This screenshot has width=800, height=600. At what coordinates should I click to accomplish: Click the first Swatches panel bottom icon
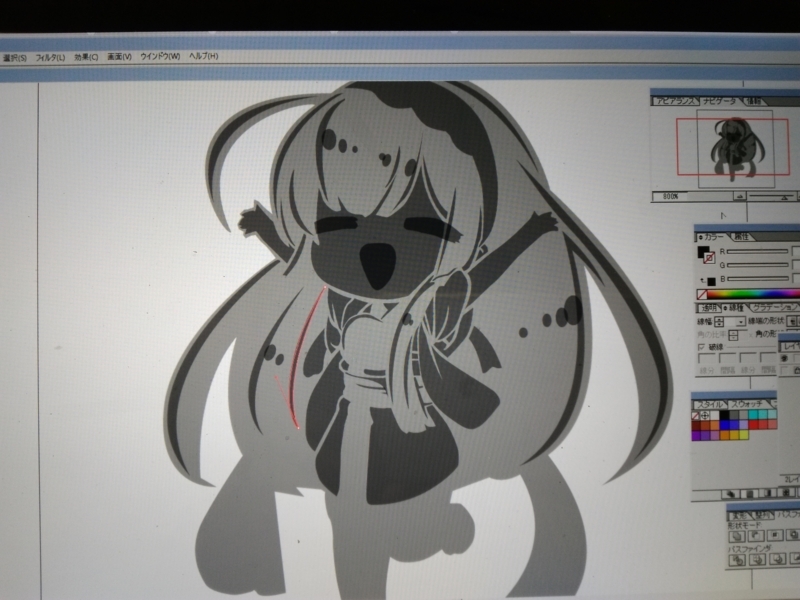tap(731, 494)
